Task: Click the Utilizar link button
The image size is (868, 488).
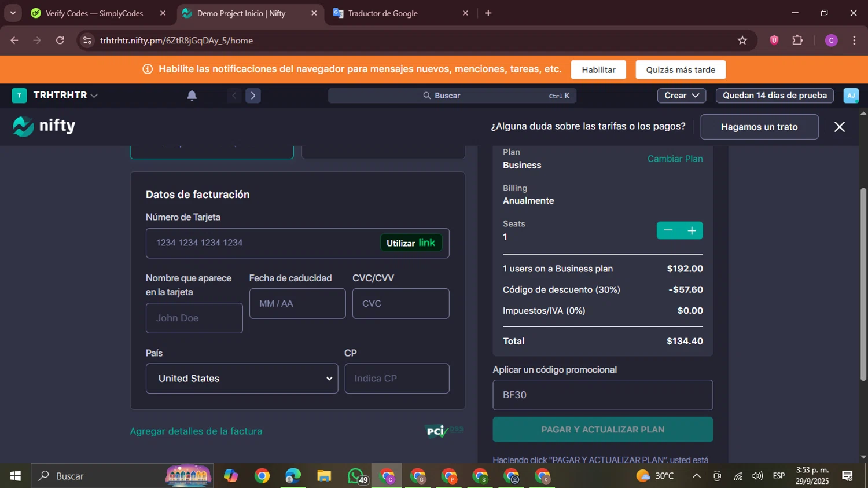Action: click(411, 243)
